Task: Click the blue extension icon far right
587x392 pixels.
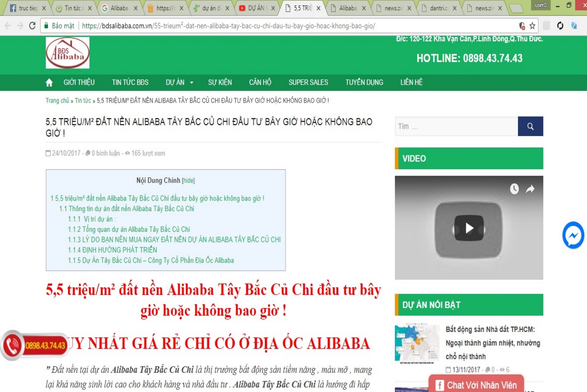Action: [574, 26]
